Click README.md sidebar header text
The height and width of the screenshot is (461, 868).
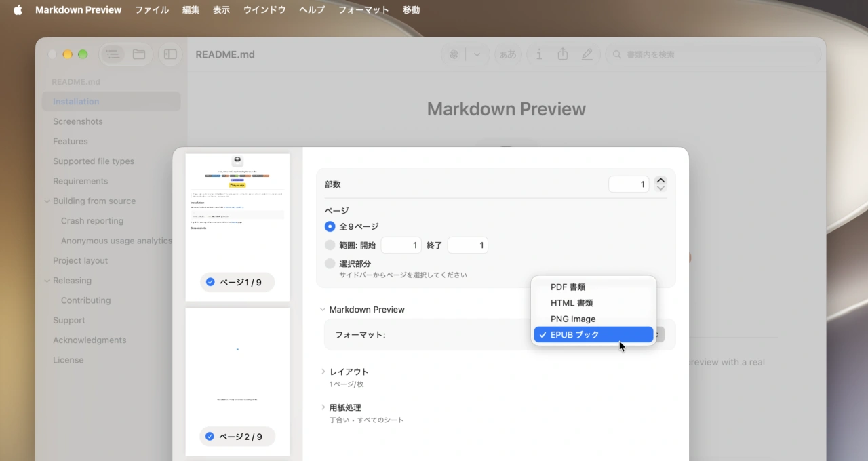[x=76, y=82]
